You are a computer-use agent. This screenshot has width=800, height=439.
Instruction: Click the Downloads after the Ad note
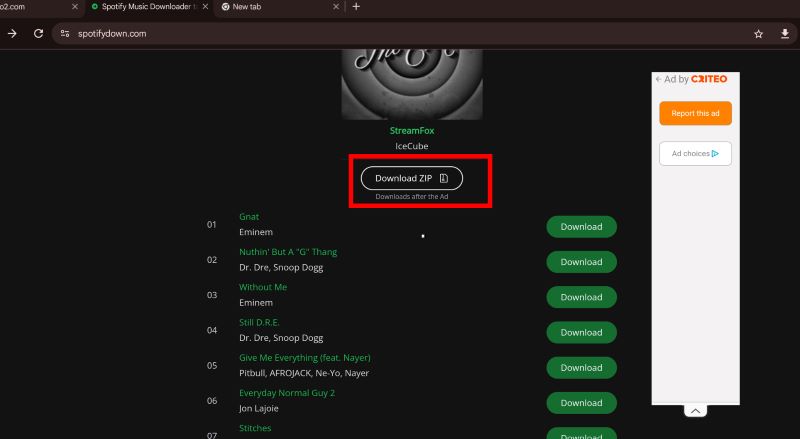(x=412, y=197)
